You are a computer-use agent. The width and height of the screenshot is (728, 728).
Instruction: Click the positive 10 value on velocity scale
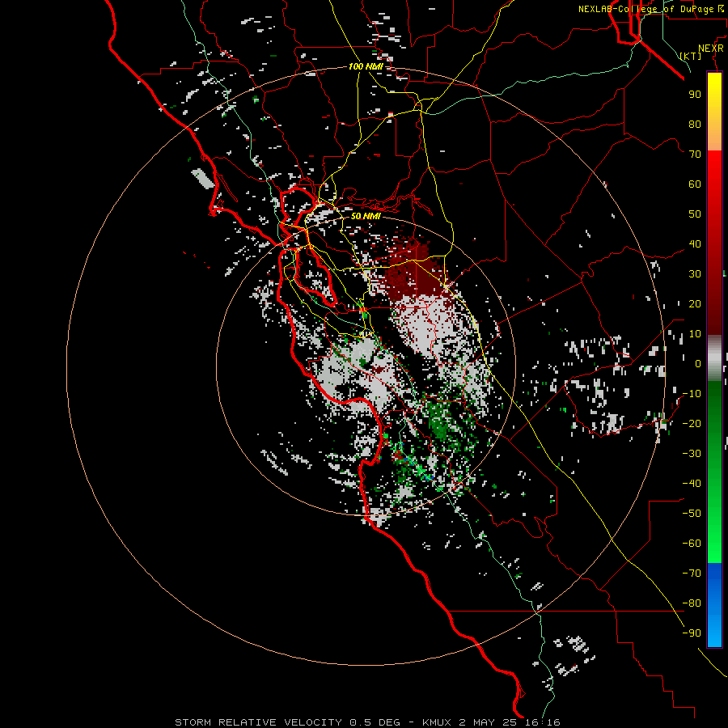click(695, 334)
